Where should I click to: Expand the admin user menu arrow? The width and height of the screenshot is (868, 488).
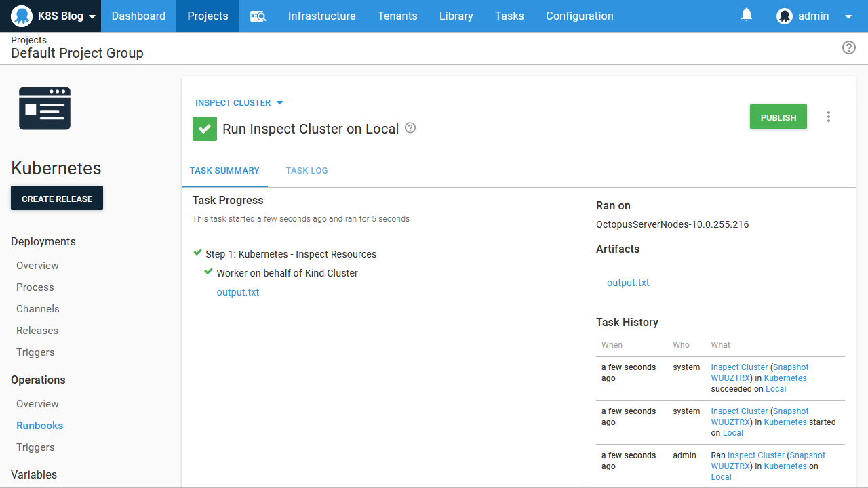[x=848, y=16]
